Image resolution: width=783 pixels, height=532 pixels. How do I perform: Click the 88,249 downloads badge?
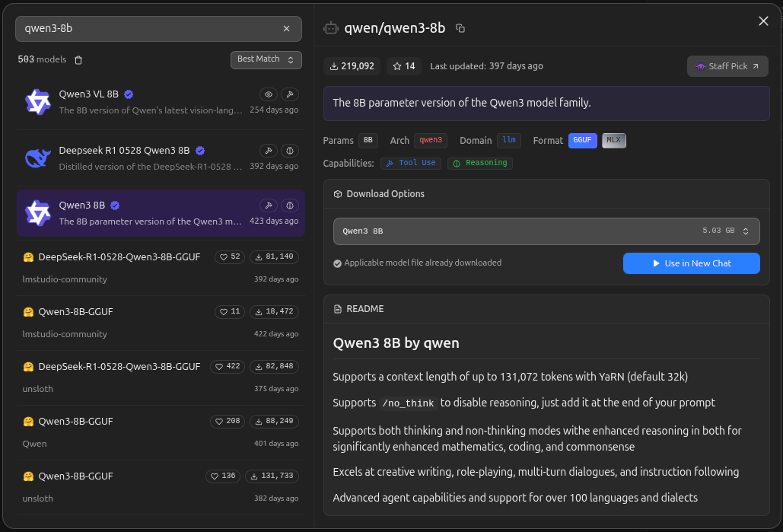click(x=274, y=422)
